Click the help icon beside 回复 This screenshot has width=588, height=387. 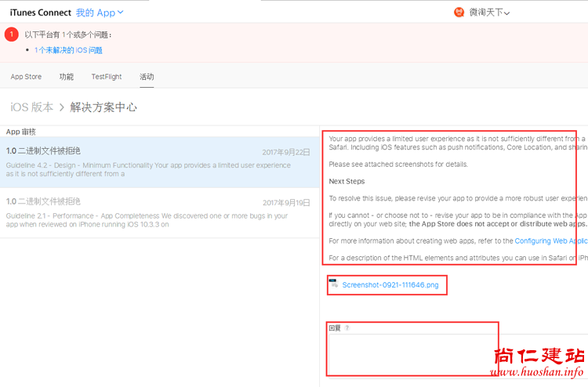[347, 328]
